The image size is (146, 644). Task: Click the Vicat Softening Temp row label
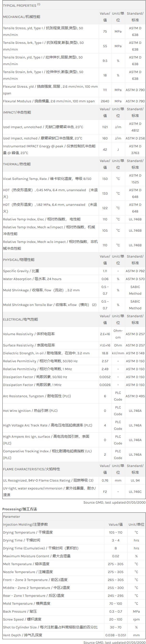click(x=47, y=179)
